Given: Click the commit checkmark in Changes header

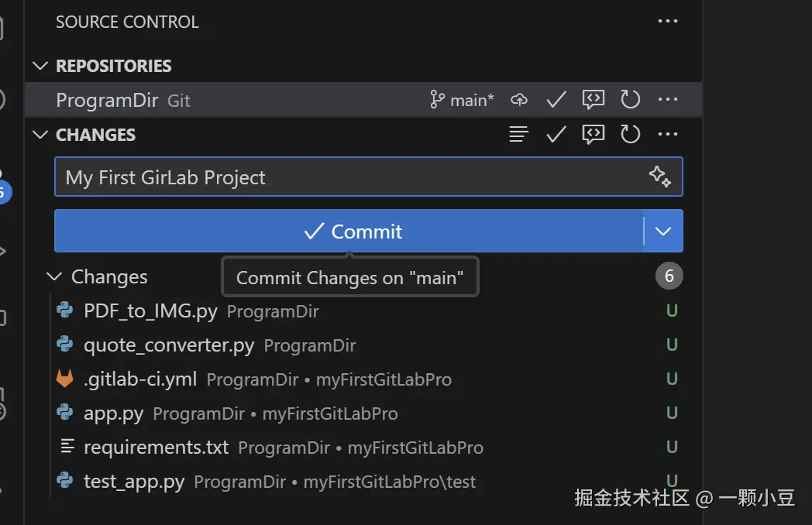Looking at the screenshot, I should (x=556, y=135).
